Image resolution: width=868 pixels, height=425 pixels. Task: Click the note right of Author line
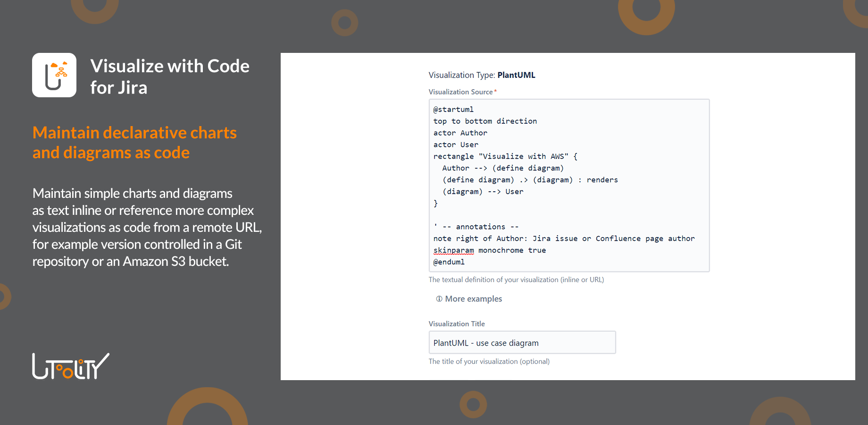pyautogui.click(x=564, y=238)
